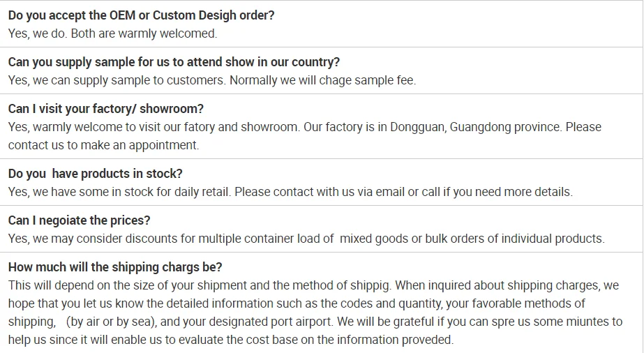Click the line about codes and quantity details

point(297,303)
